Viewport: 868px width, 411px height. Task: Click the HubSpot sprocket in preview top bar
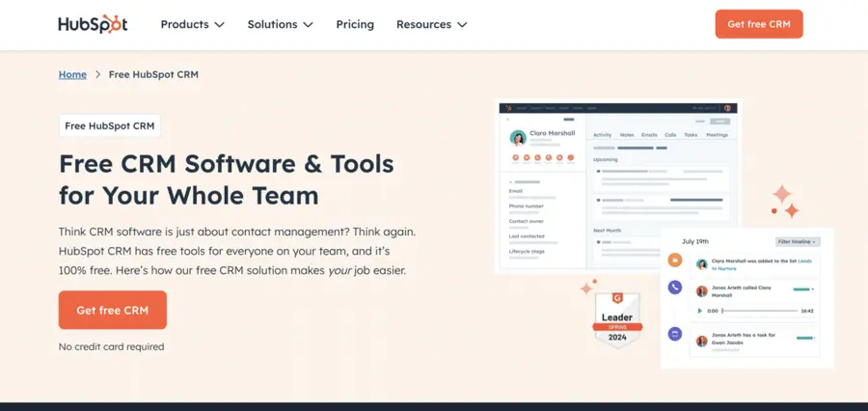pos(508,108)
